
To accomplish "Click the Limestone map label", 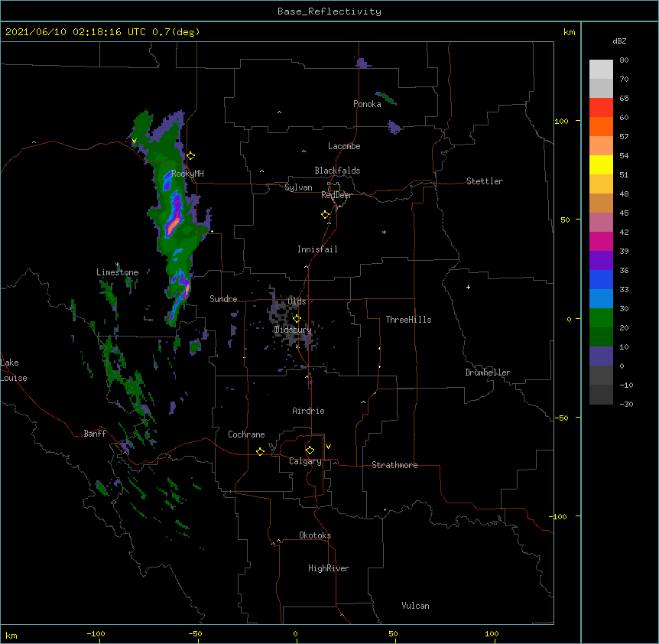I will [x=117, y=272].
